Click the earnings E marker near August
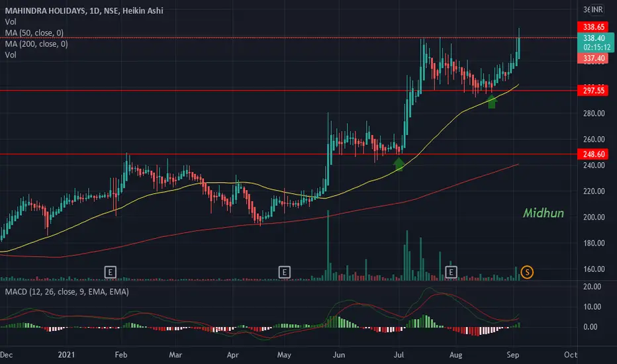This screenshot has width=617, height=364. click(451, 272)
